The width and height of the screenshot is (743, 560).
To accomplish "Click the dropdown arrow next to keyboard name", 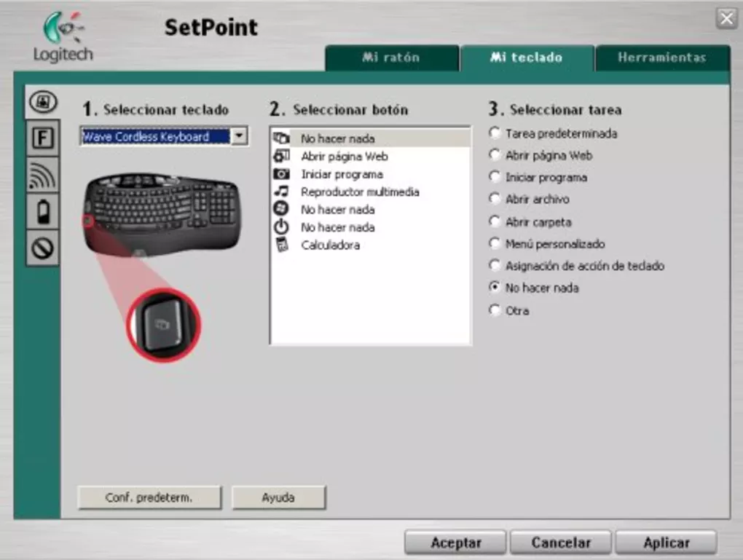I will tap(239, 136).
